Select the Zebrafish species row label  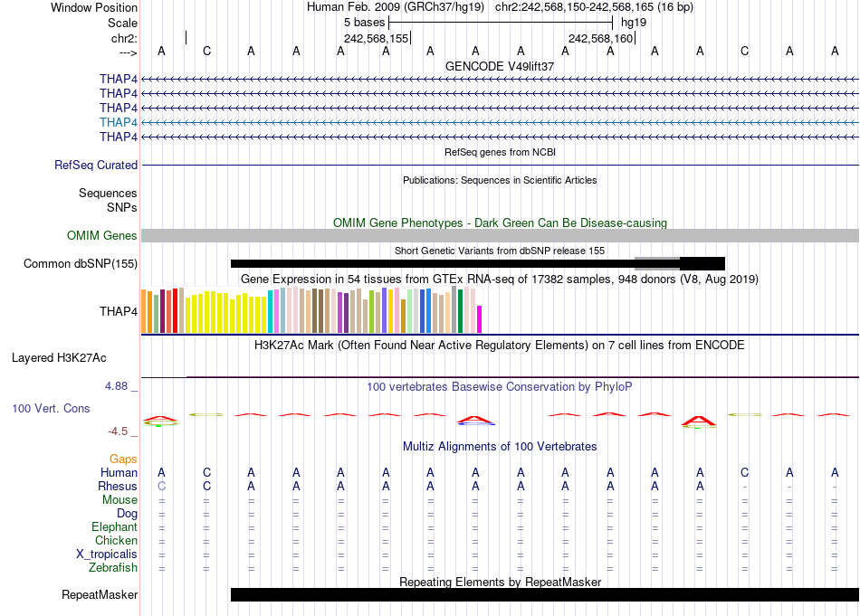click(x=113, y=568)
